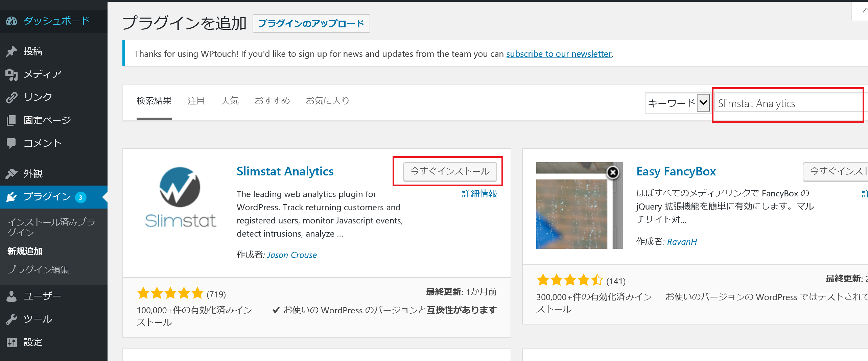This screenshot has width=868, height=361.
Task: Click the settings sliders icon beside 設定
Action: coord(11,342)
